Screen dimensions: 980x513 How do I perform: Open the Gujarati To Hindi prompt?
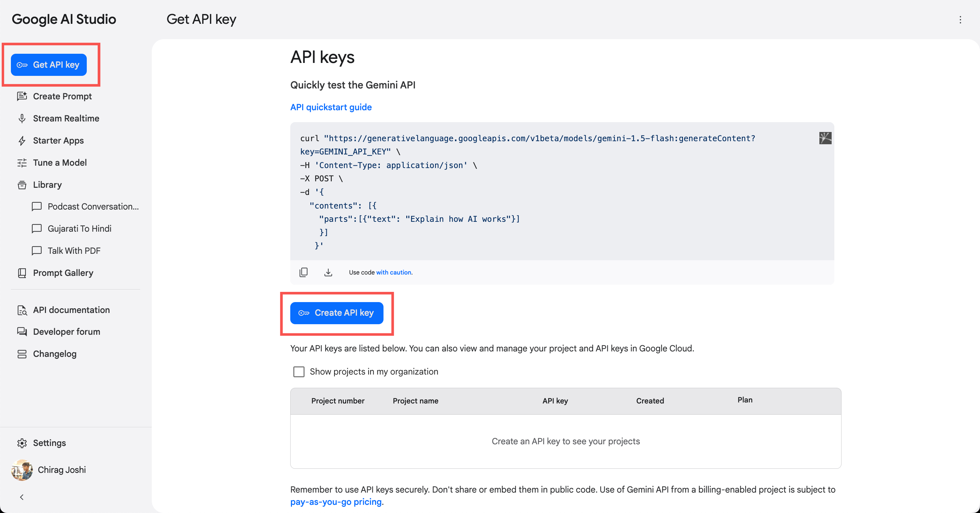(x=79, y=229)
